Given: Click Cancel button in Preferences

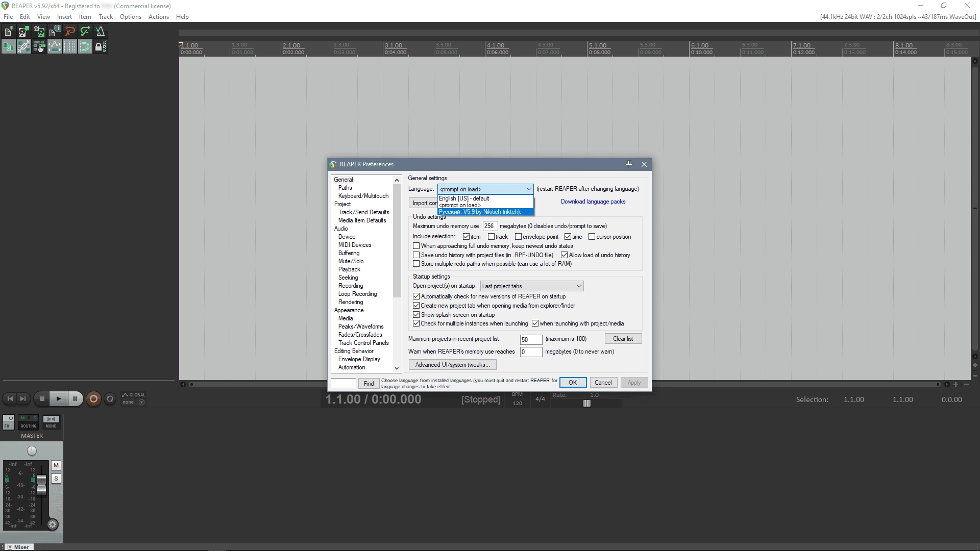Looking at the screenshot, I should (x=603, y=383).
